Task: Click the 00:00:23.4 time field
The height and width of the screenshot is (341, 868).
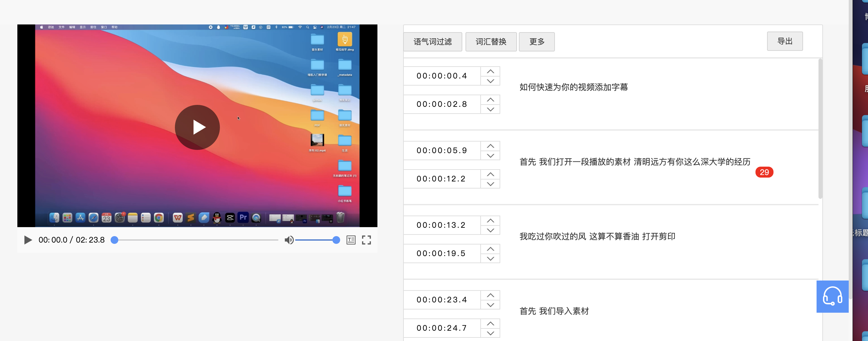Action: [x=442, y=300]
